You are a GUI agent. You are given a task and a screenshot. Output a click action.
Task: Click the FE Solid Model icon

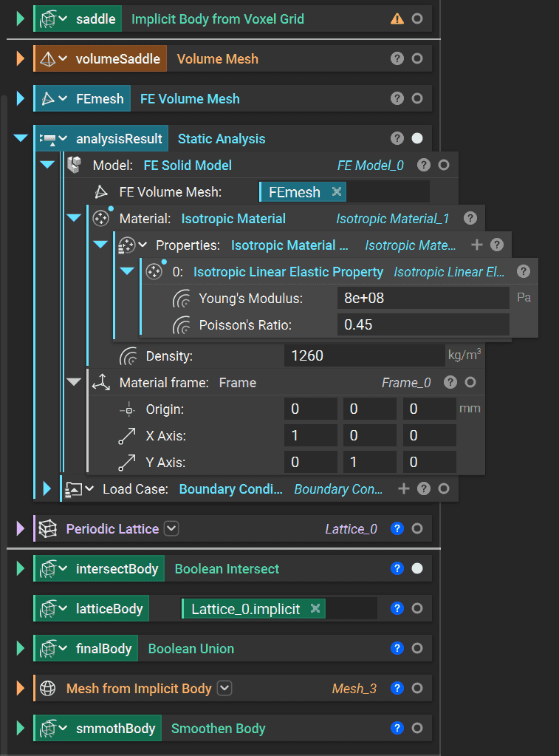[x=74, y=166]
